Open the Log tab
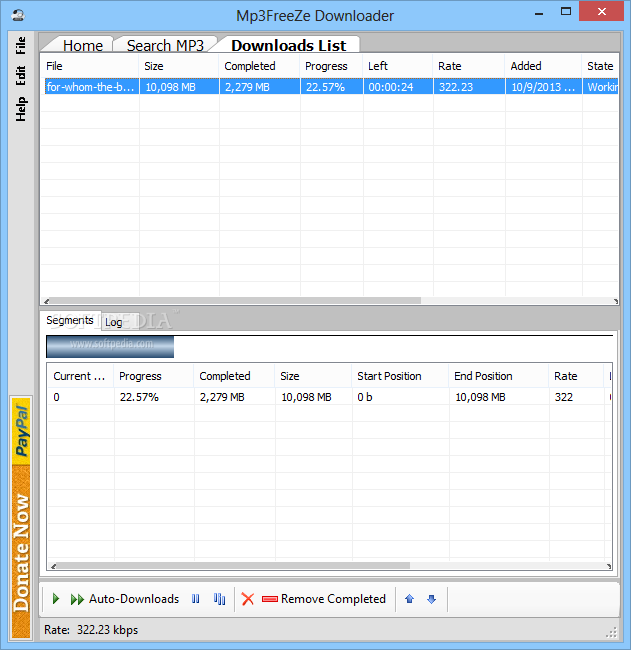This screenshot has width=631, height=650. 113,322
